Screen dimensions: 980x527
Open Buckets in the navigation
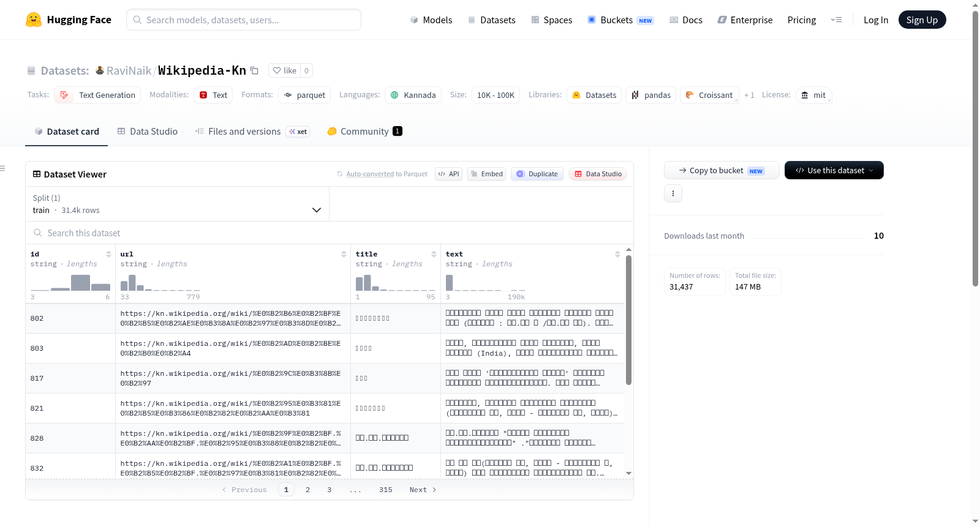click(620, 20)
